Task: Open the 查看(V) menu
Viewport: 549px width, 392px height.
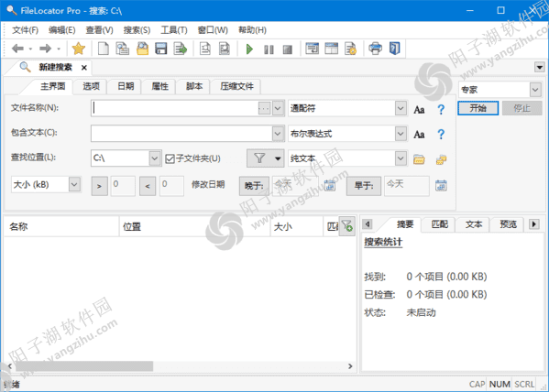Action: (99, 30)
